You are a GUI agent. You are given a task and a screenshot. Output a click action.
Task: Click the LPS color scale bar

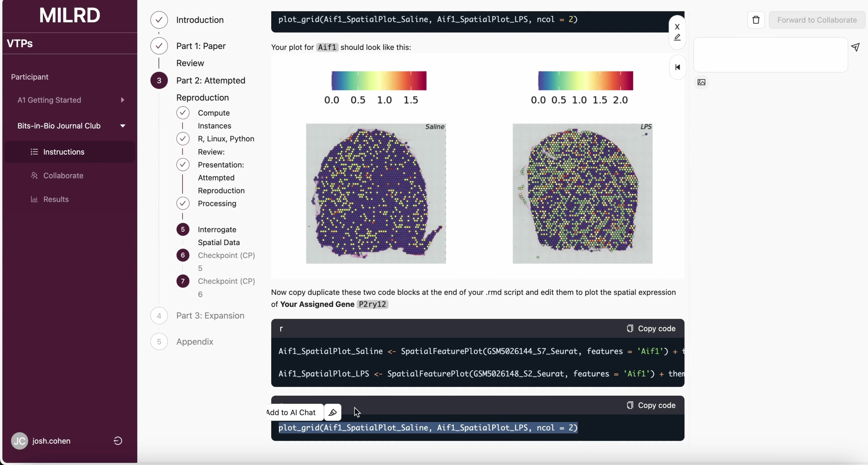point(586,81)
